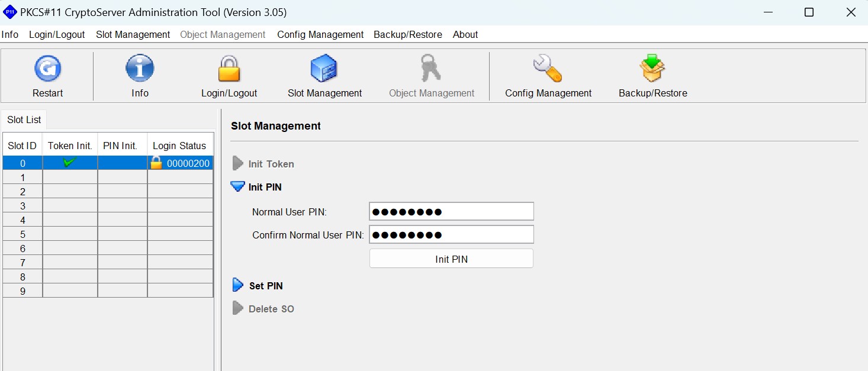
Task: Select slot row 7
Action: coord(108,262)
